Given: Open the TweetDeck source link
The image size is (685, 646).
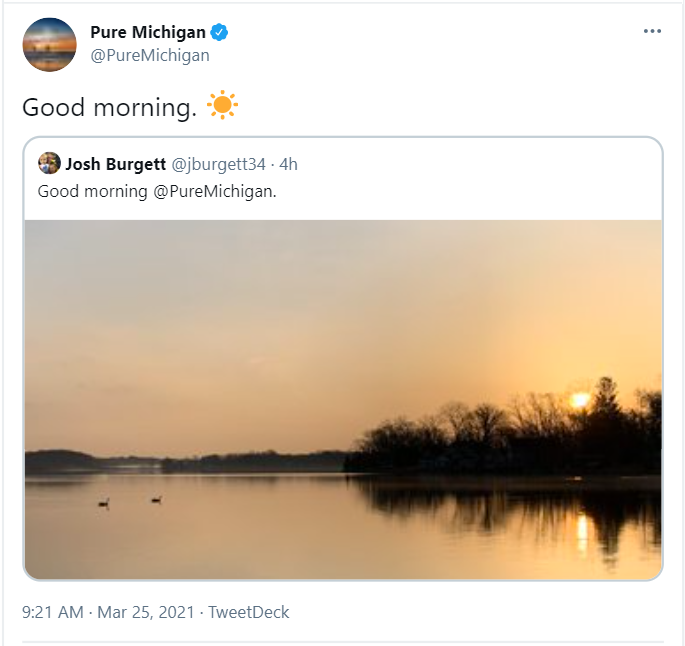Looking at the screenshot, I should pyautogui.click(x=248, y=611).
